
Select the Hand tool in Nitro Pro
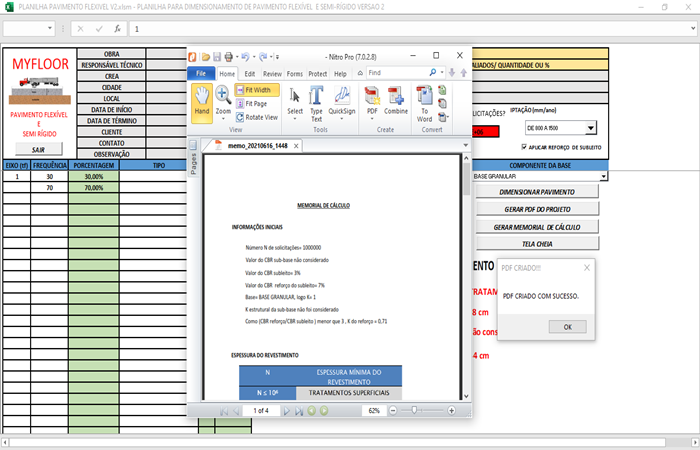(x=201, y=102)
